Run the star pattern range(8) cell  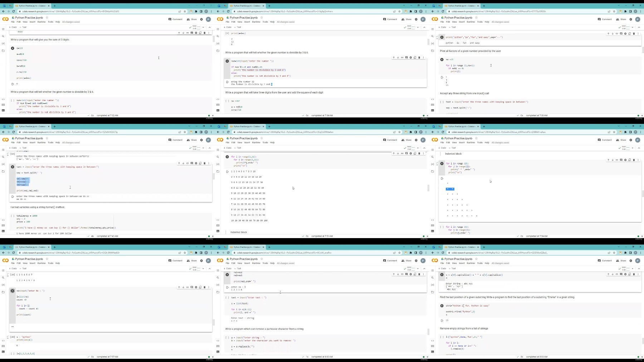[x=442, y=163]
